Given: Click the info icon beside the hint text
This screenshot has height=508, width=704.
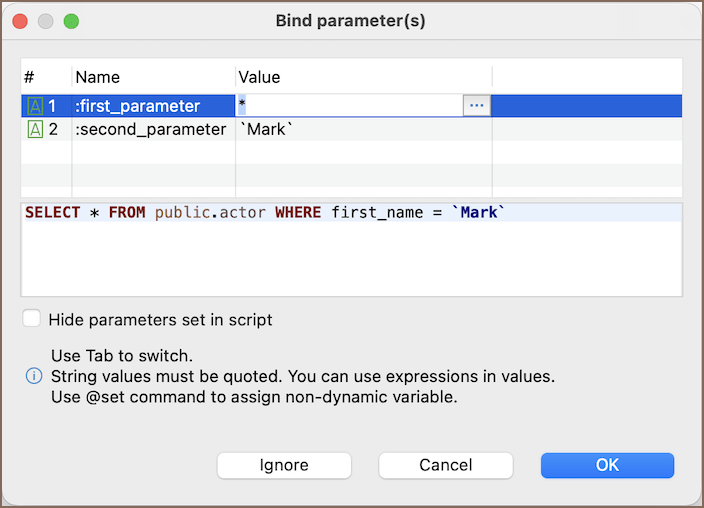Looking at the screenshot, I should coord(34,376).
